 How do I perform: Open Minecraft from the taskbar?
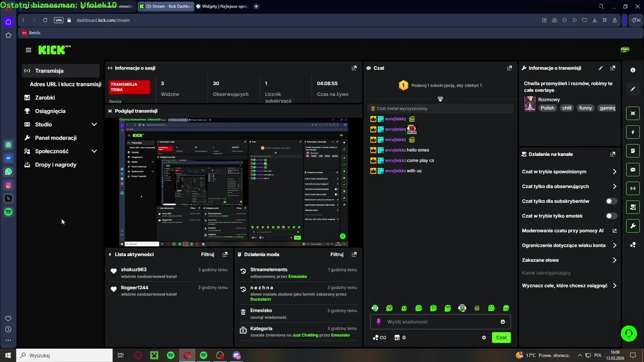coord(154,355)
